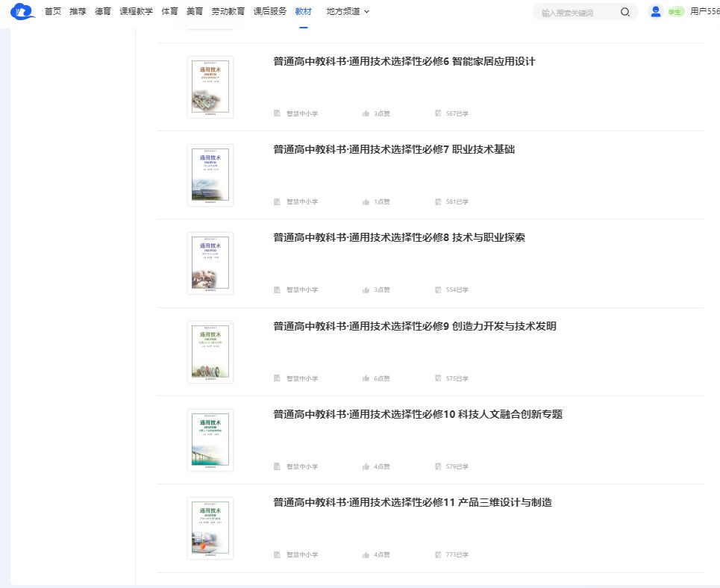Click the search keyword input field

click(x=575, y=12)
